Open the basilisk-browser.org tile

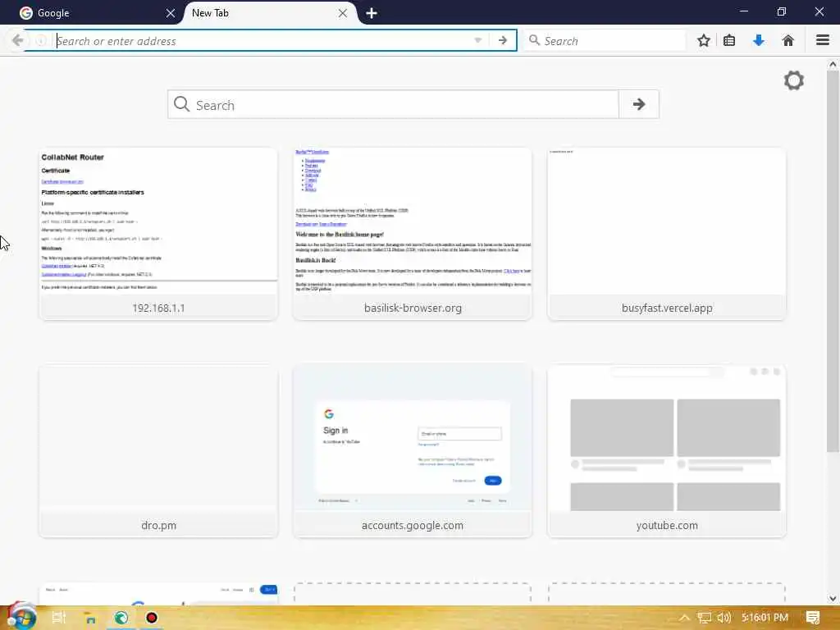click(x=413, y=234)
